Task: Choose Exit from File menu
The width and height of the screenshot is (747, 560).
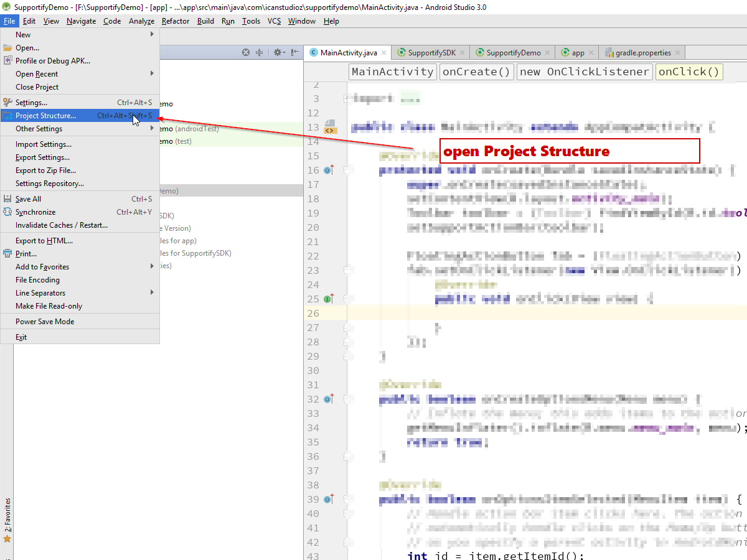Action: point(80,337)
